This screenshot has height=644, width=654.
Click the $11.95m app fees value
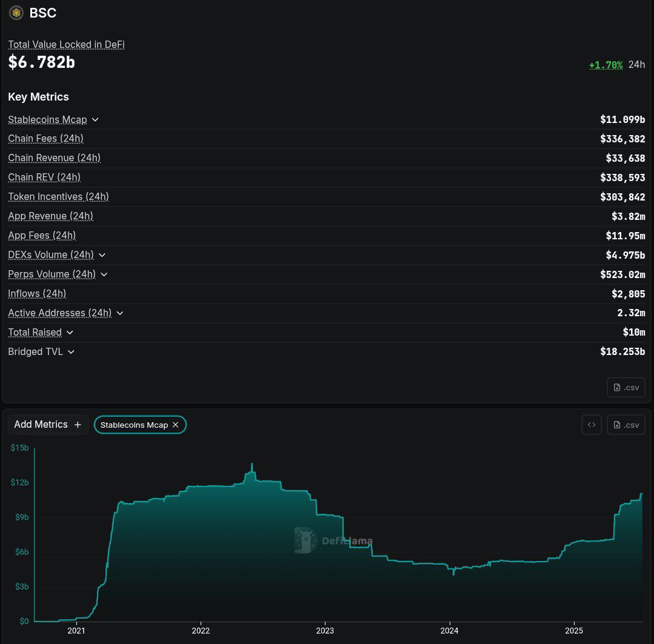626,236
